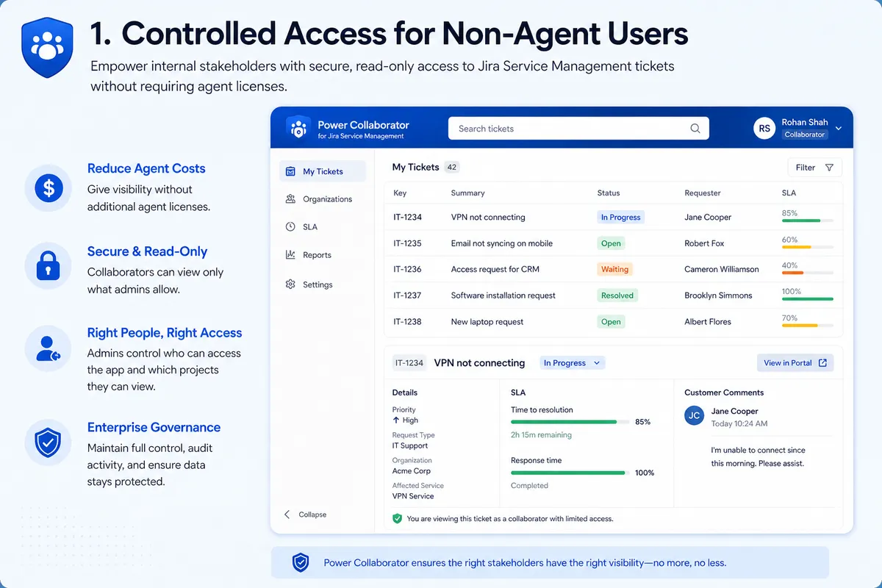Open the Filter button
The width and height of the screenshot is (882, 588).
click(814, 168)
